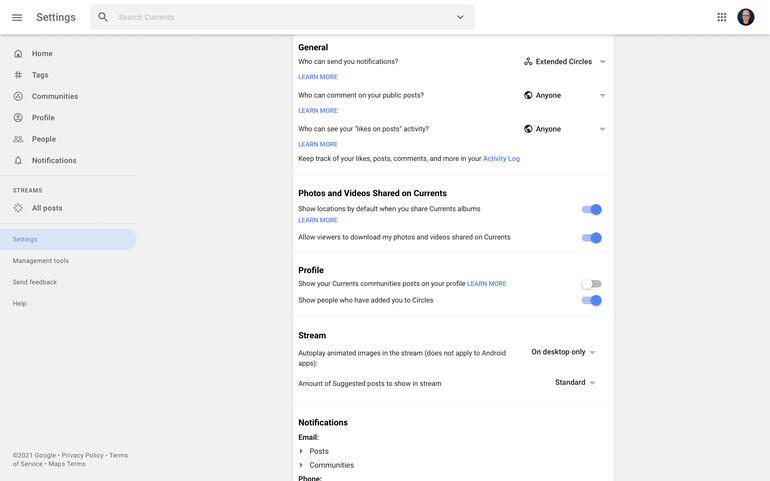Open the Activity Log link
The image size is (770, 481).
coord(501,159)
